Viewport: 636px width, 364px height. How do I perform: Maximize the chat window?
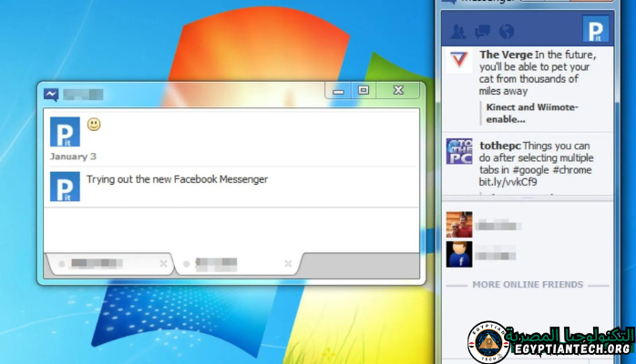coord(363,91)
